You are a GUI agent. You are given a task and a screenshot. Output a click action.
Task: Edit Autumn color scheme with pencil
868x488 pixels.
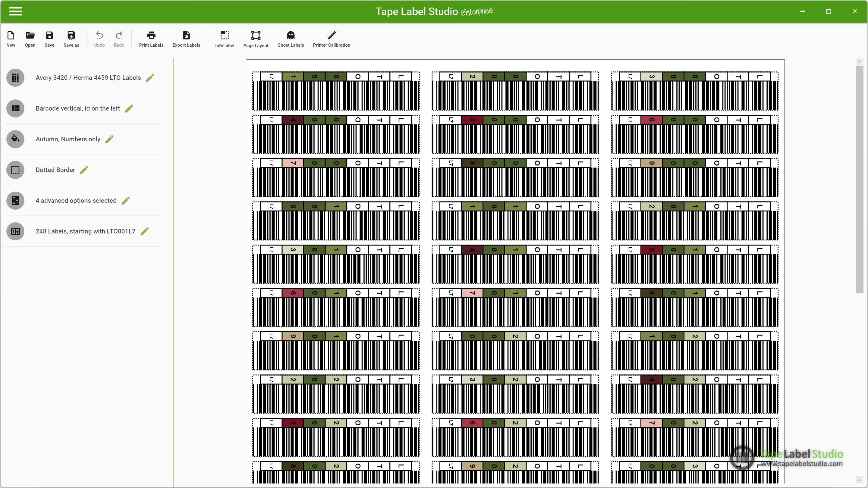(x=109, y=139)
